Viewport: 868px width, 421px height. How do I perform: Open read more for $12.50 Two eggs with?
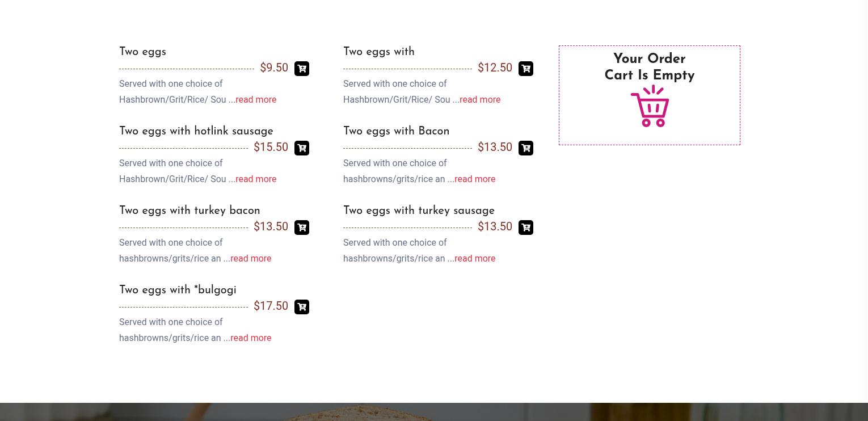(x=480, y=99)
